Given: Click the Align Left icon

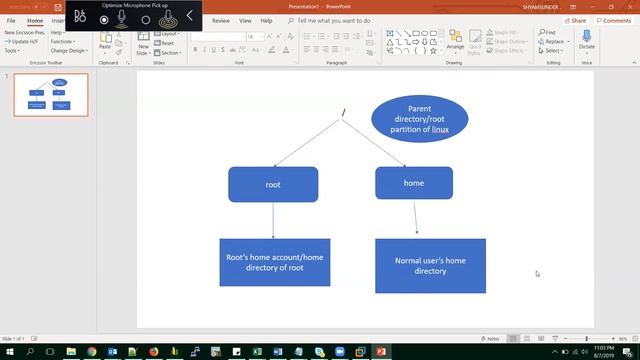Looking at the screenshot, I should tap(307, 49).
